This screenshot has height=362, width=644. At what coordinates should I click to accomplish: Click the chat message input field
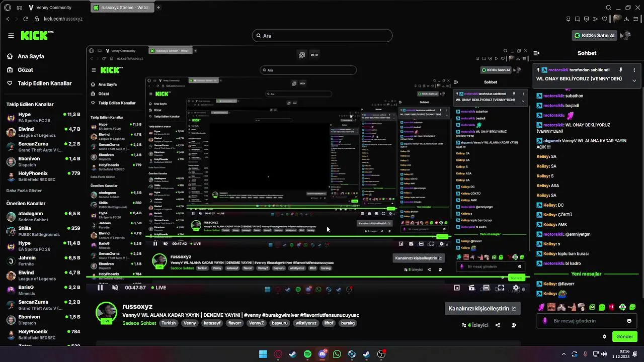586,321
